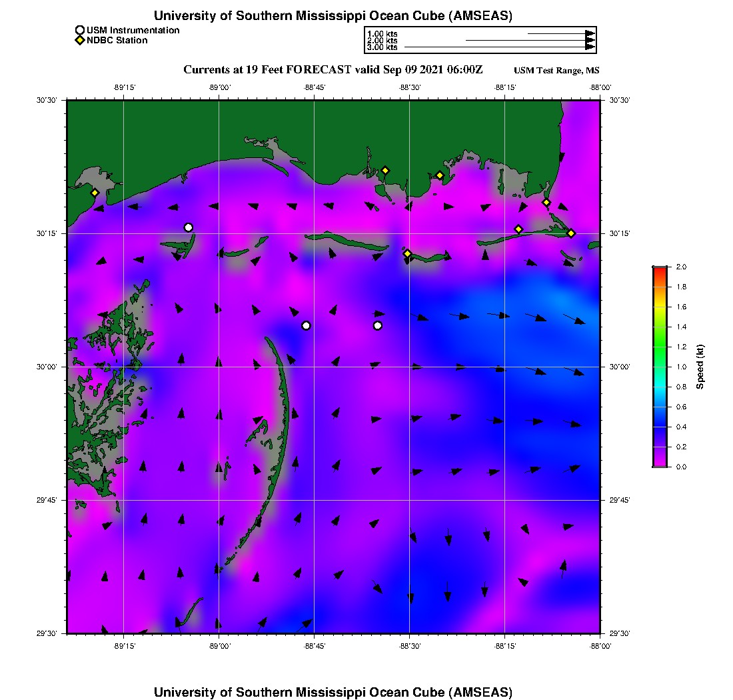Click the easternmost USM instrumentation circle marker
Image resolution: width=733 pixels, height=700 pixels.
pyautogui.click(x=378, y=325)
